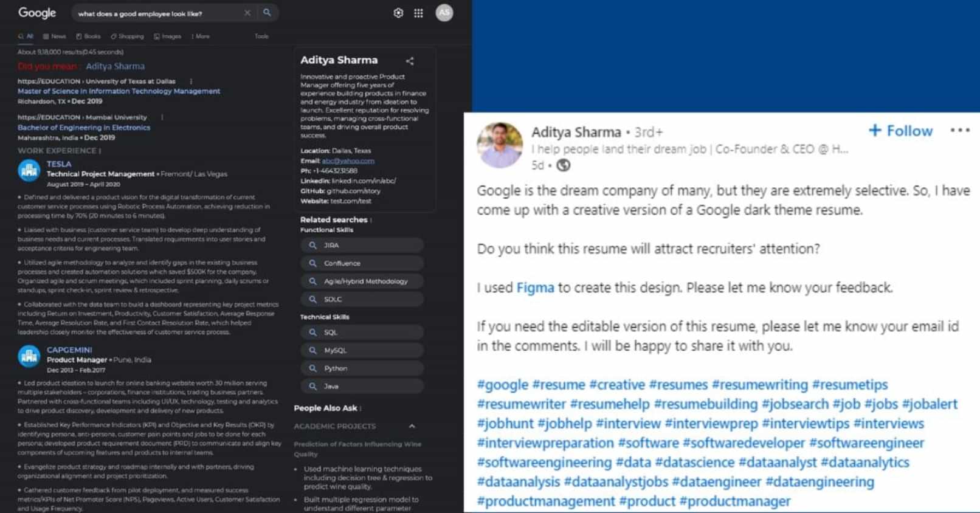Viewport: 980px width, 513px height.
Task: Open the More search filter menu
Action: tap(201, 36)
